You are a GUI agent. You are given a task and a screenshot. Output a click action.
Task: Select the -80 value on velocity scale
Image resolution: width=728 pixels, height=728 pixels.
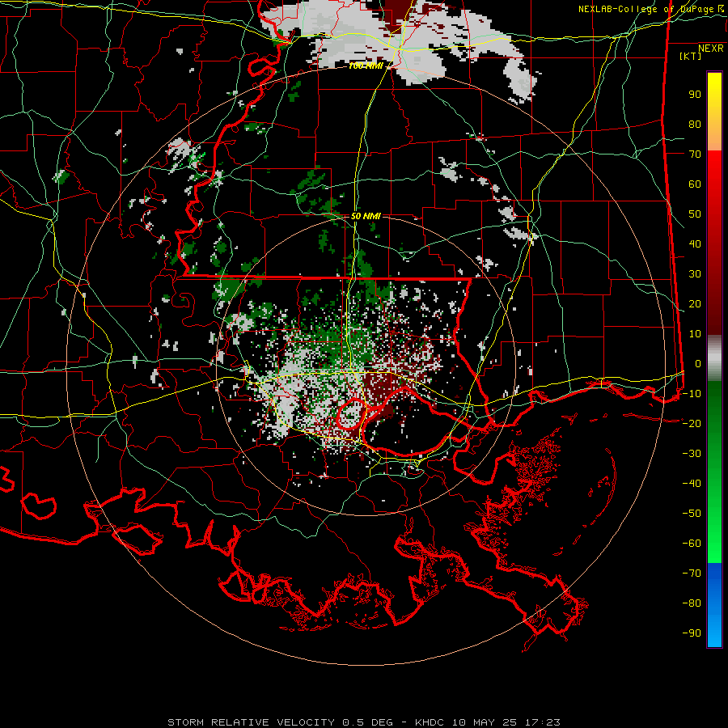(x=692, y=603)
